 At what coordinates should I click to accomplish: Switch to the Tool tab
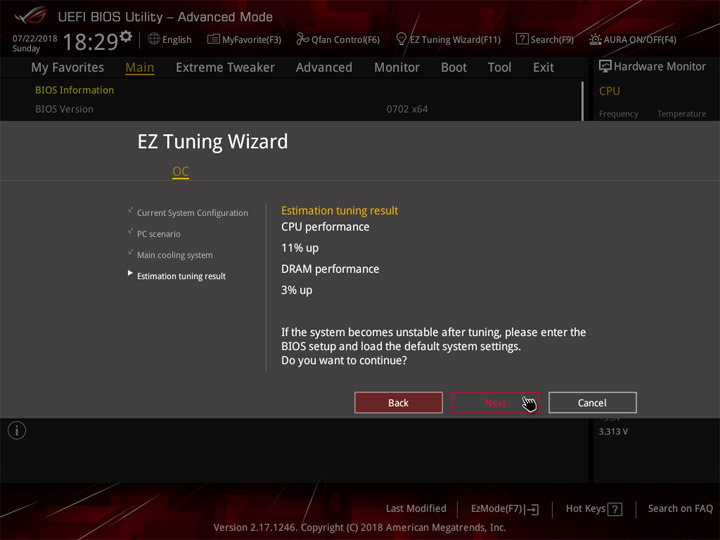(x=500, y=68)
